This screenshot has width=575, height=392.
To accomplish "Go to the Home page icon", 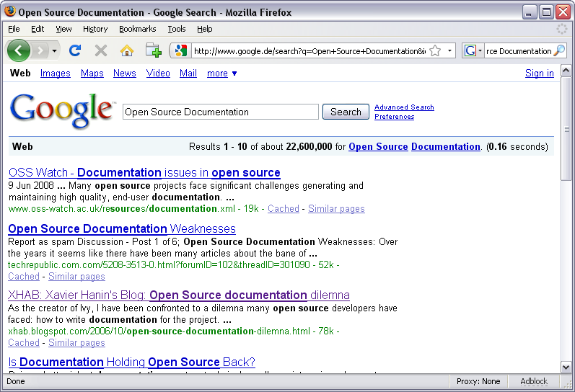I will (127, 50).
